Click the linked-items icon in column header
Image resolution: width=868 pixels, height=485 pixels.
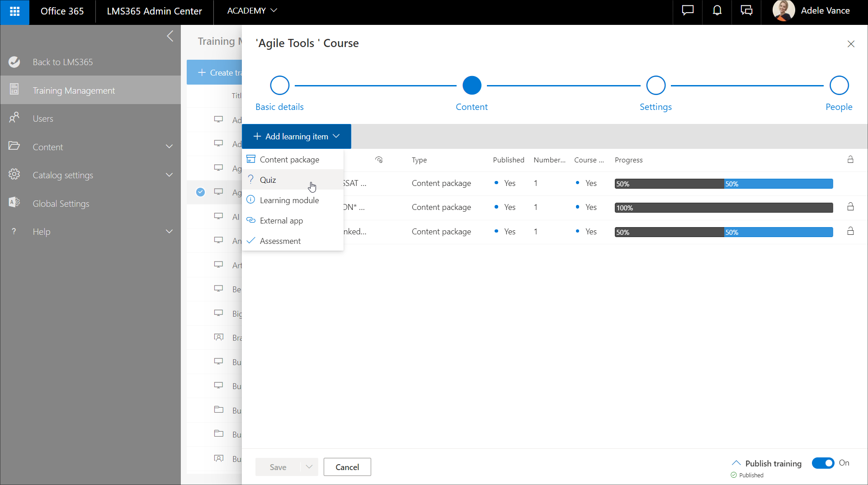(x=379, y=160)
